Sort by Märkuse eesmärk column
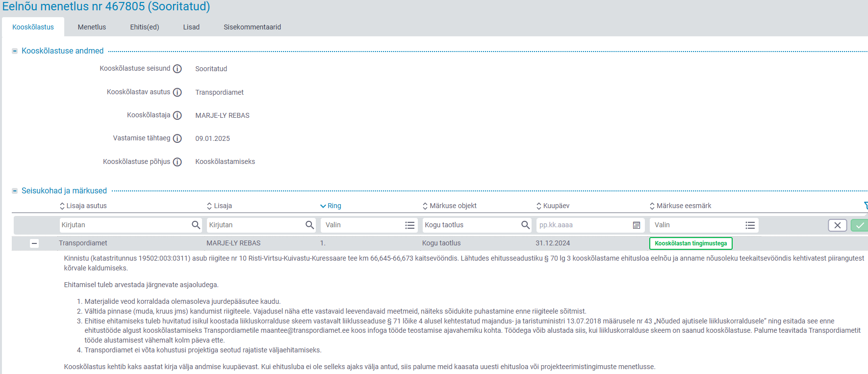The width and height of the screenshot is (868, 374). [680, 206]
